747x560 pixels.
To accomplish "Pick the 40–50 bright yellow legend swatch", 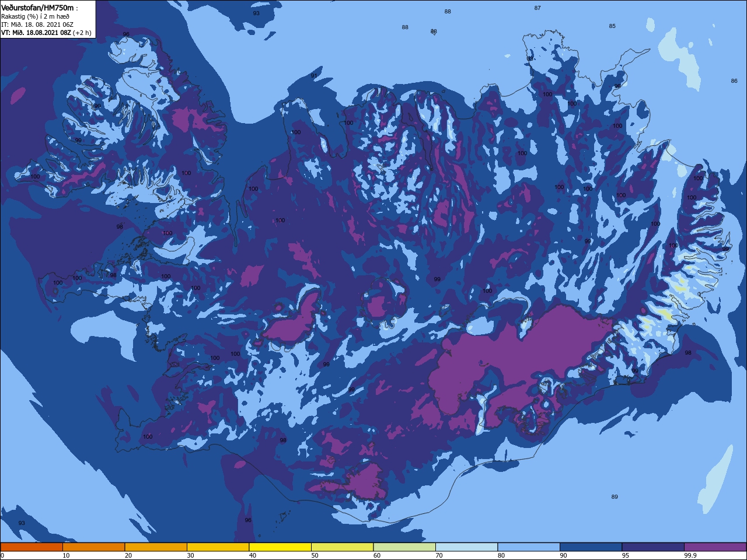I will pyautogui.click(x=280, y=547).
